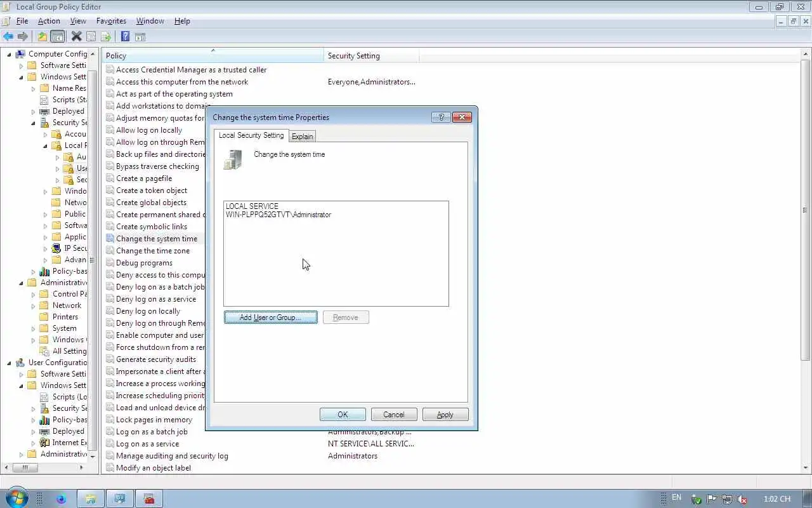Open Windows Explorer from the taskbar
812x508 pixels.
90,498
